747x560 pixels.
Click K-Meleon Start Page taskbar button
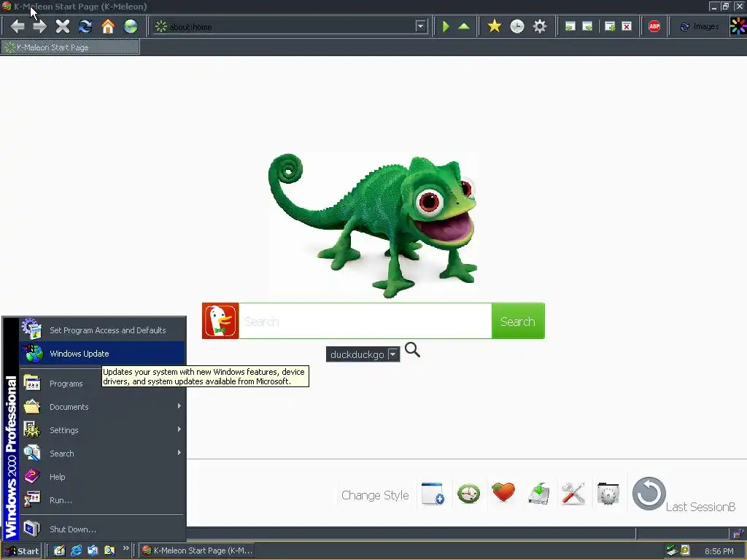click(197, 551)
